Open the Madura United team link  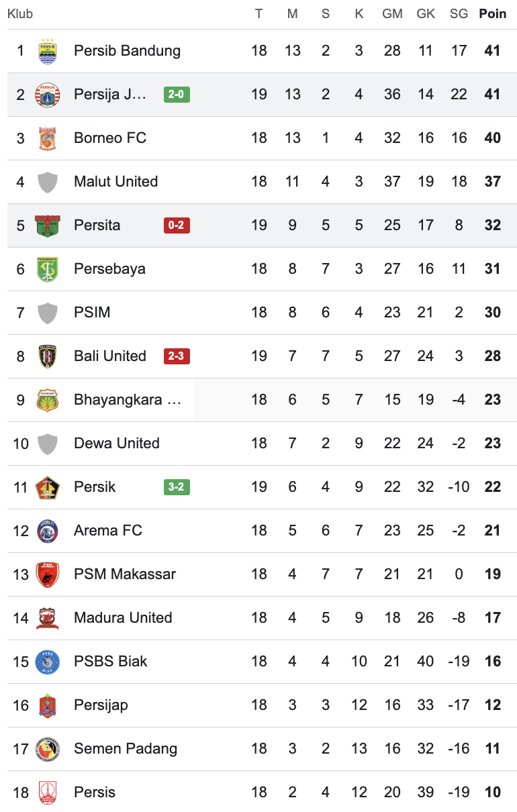[123, 618]
